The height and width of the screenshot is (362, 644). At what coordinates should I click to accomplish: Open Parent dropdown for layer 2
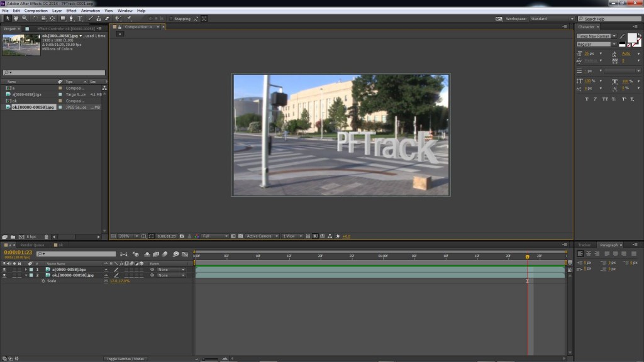point(171,275)
